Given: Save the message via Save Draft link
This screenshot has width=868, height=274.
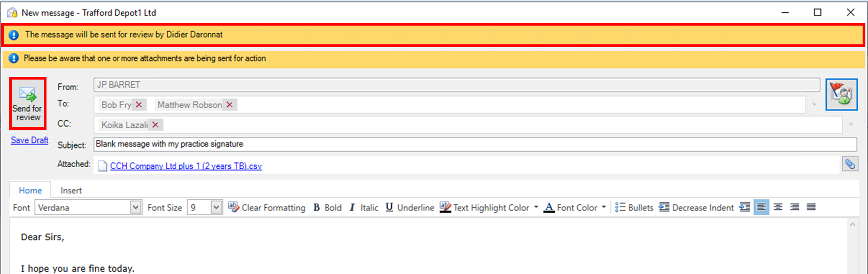Looking at the screenshot, I should coord(29,140).
